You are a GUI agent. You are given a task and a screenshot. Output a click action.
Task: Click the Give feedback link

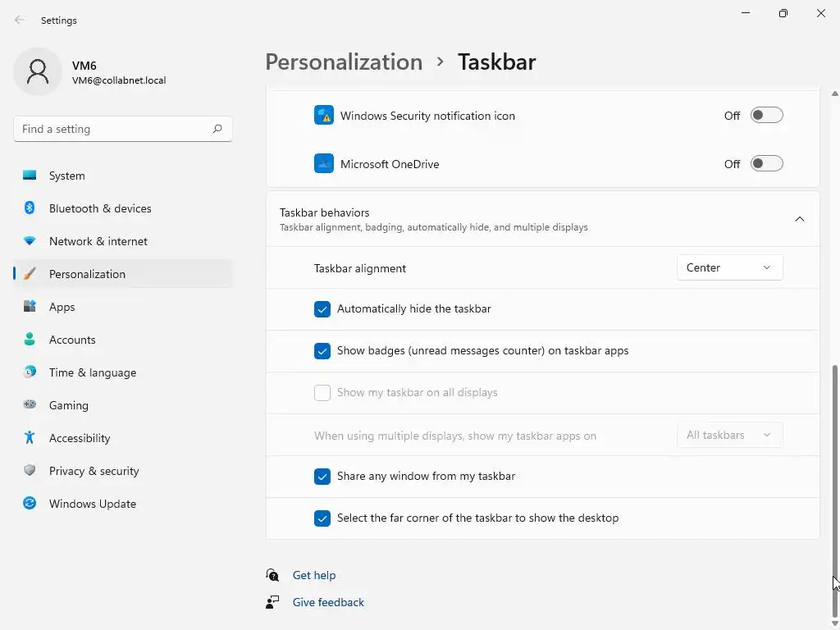click(328, 603)
